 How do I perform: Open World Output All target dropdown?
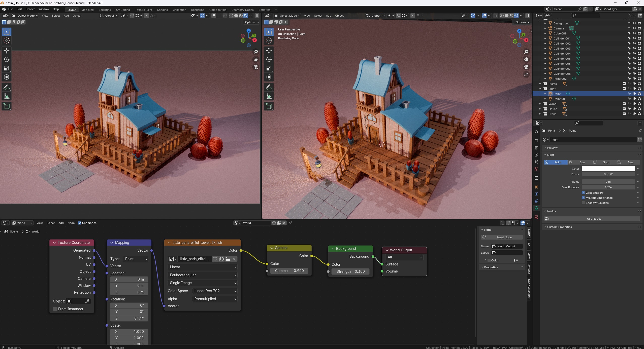click(405, 257)
